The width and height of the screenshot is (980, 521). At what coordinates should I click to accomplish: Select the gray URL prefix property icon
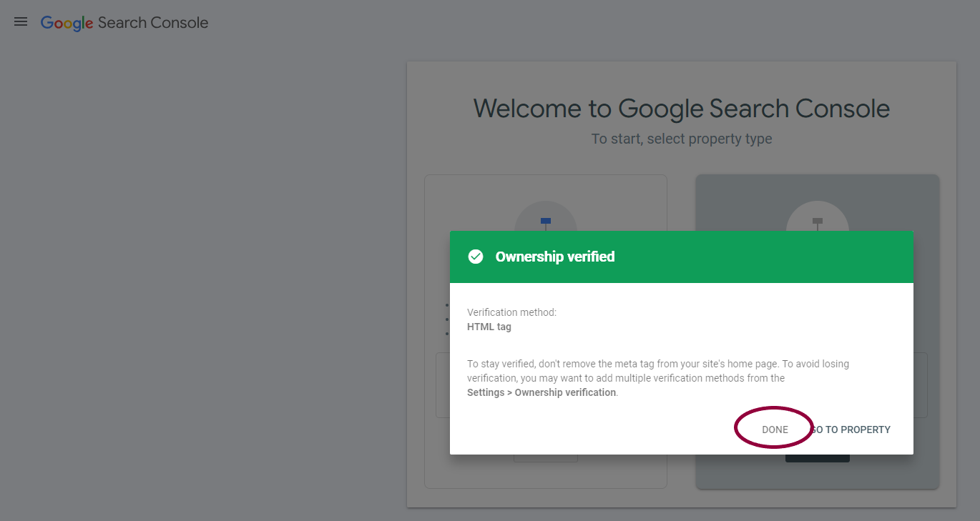click(x=818, y=222)
